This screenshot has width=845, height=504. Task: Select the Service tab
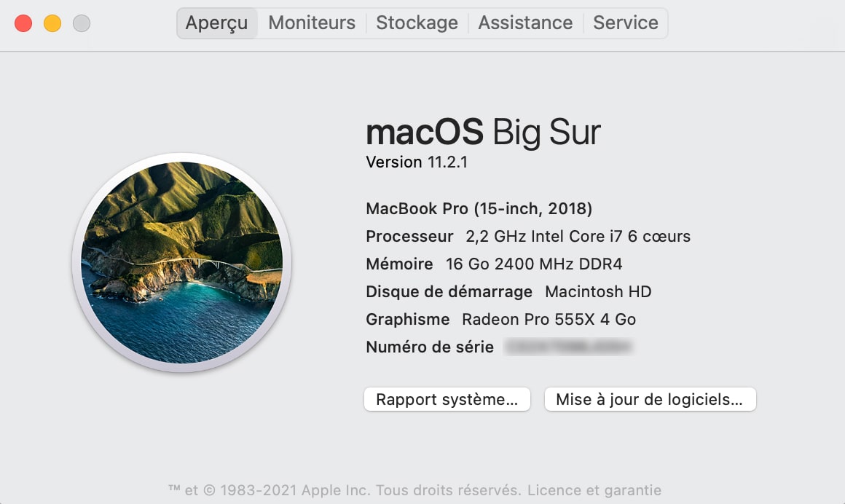click(x=625, y=23)
